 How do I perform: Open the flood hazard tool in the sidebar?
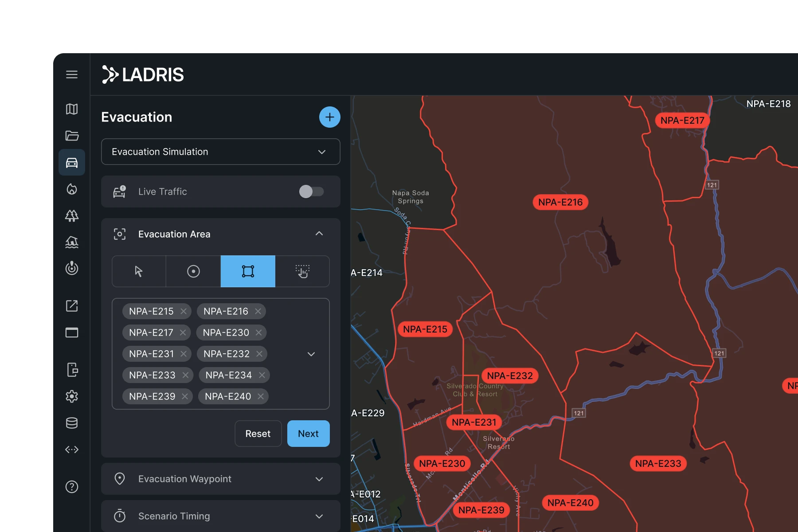71,242
